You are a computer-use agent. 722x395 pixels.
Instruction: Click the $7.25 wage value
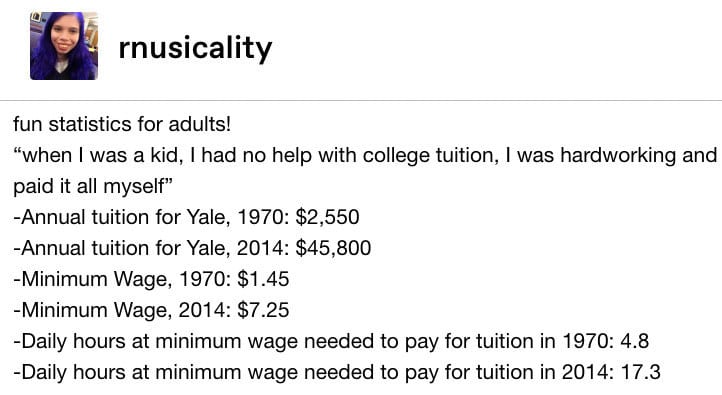click(263, 310)
